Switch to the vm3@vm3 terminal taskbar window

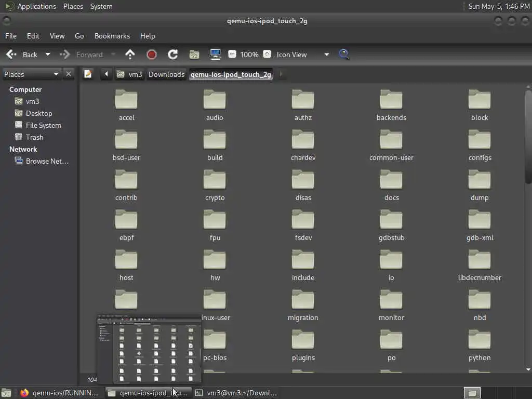[x=237, y=393]
